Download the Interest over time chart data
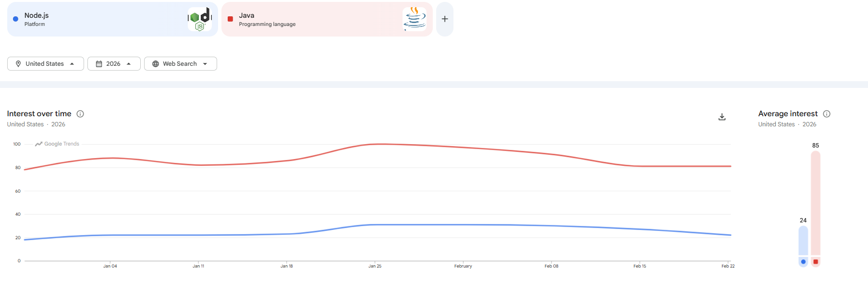Image resolution: width=868 pixels, height=293 pixels. [722, 117]
